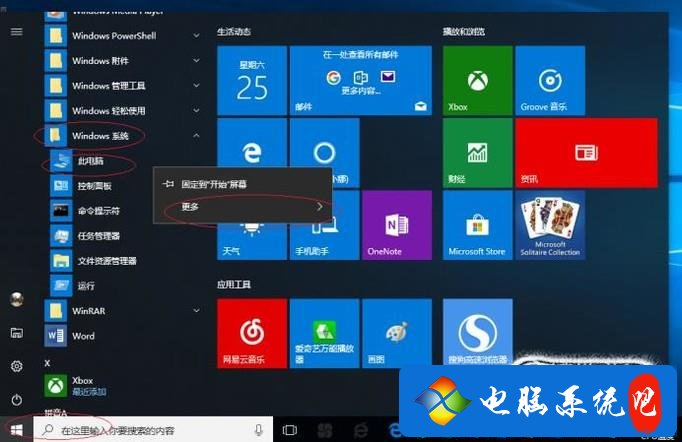
Task: Open the 更多 submenu arrow
Action: [x=320, y=207]
